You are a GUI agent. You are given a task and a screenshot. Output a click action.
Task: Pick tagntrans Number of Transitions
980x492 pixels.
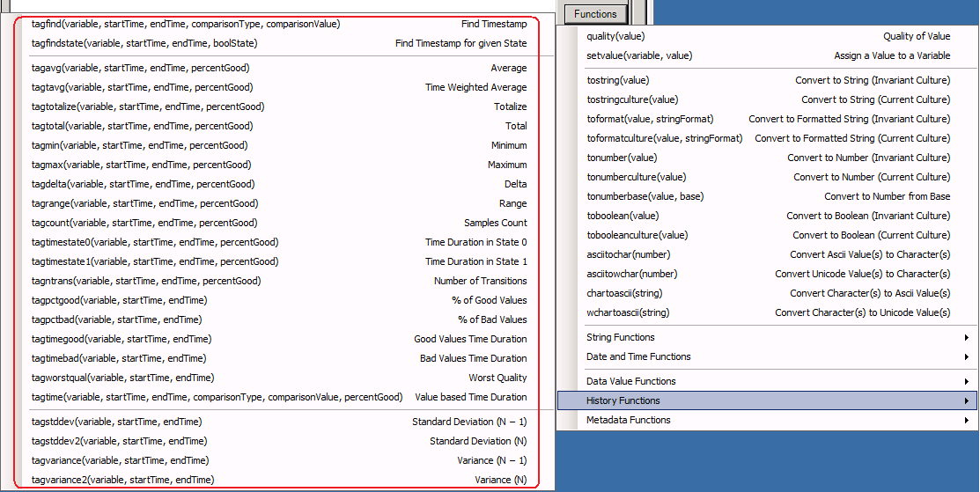coord(278,281)
